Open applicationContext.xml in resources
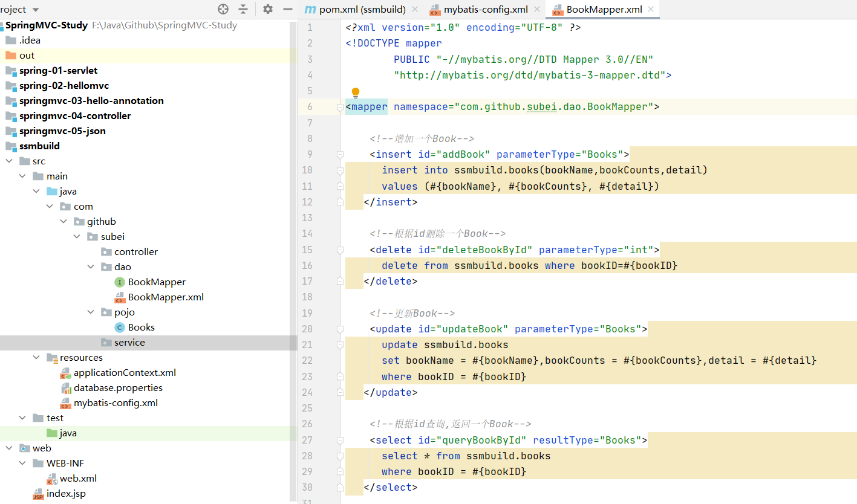The height and width of the screenshot is (504, 857). pos(124,373)
